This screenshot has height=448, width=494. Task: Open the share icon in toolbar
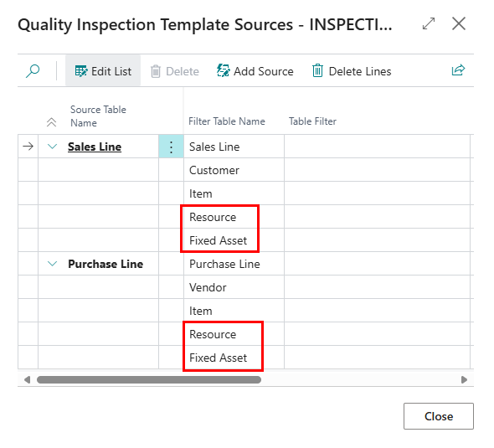tap(458, 70)
